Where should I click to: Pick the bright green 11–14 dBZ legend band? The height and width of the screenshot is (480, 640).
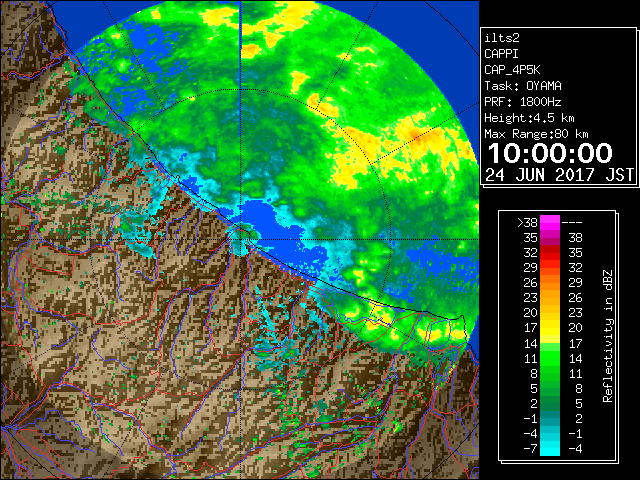click(x=550, y=358)
